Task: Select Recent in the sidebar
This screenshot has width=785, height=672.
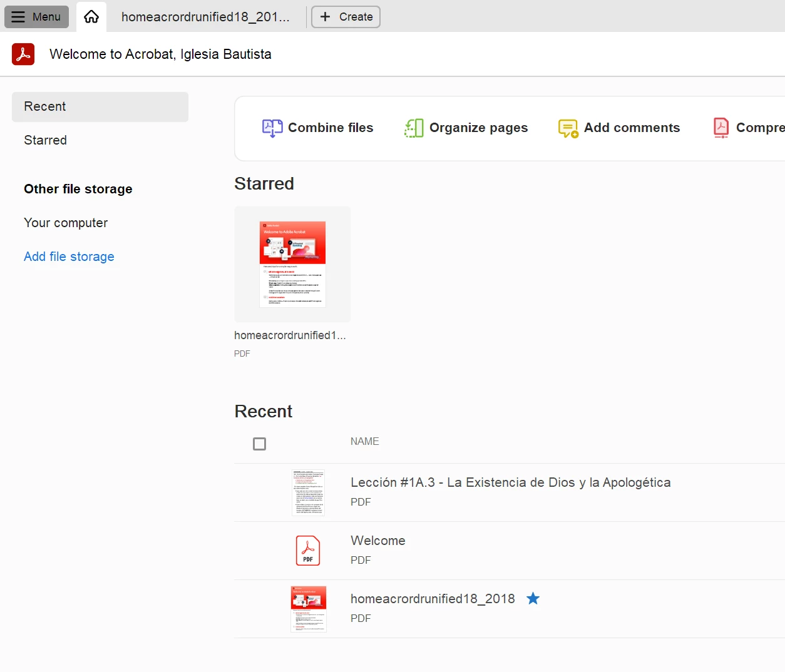Action: coord(100,107)
